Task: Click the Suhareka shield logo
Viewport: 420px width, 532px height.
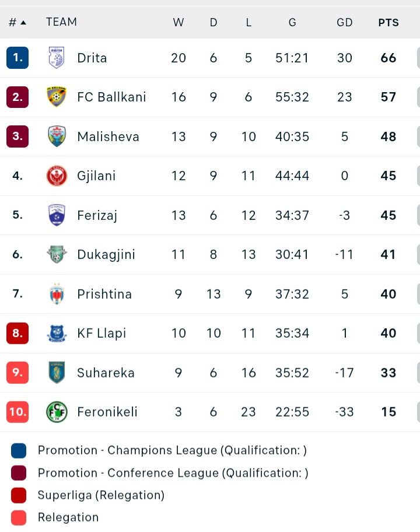Action: click(x=57, y=373)
